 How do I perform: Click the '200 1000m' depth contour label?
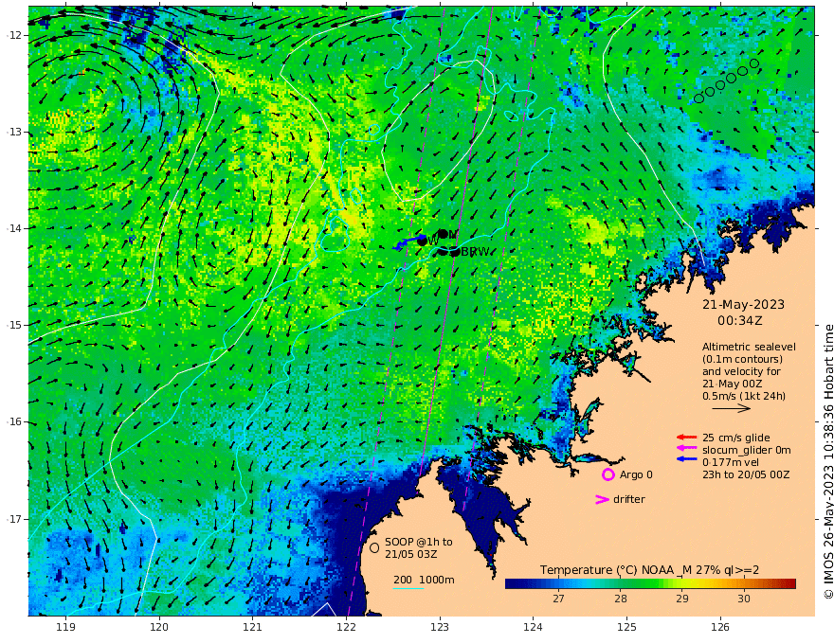[424, 580]
